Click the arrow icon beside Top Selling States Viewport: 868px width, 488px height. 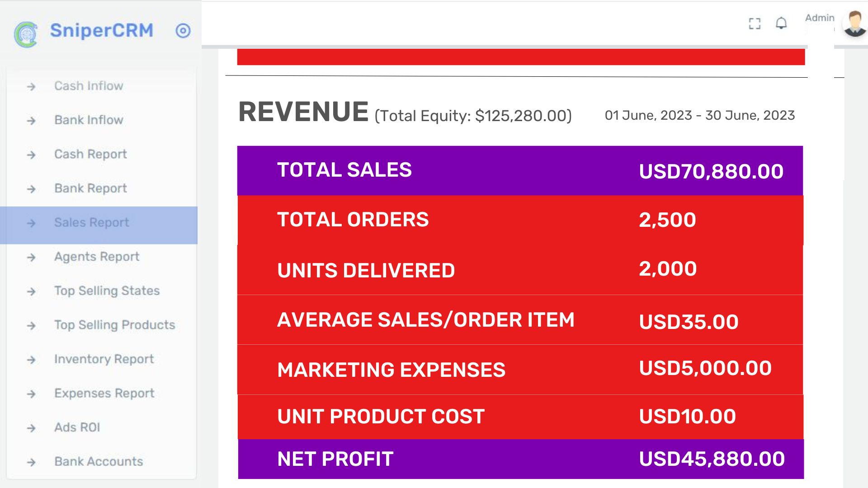pos(31,291)
